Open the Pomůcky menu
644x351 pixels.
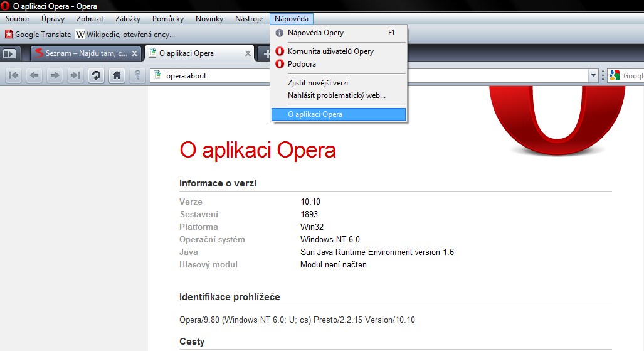coord(168,18)
